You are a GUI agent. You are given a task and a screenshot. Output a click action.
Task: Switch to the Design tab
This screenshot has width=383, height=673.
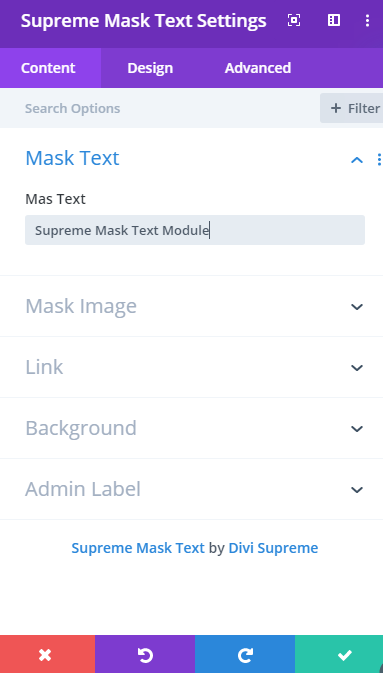(x=150, y=68)
